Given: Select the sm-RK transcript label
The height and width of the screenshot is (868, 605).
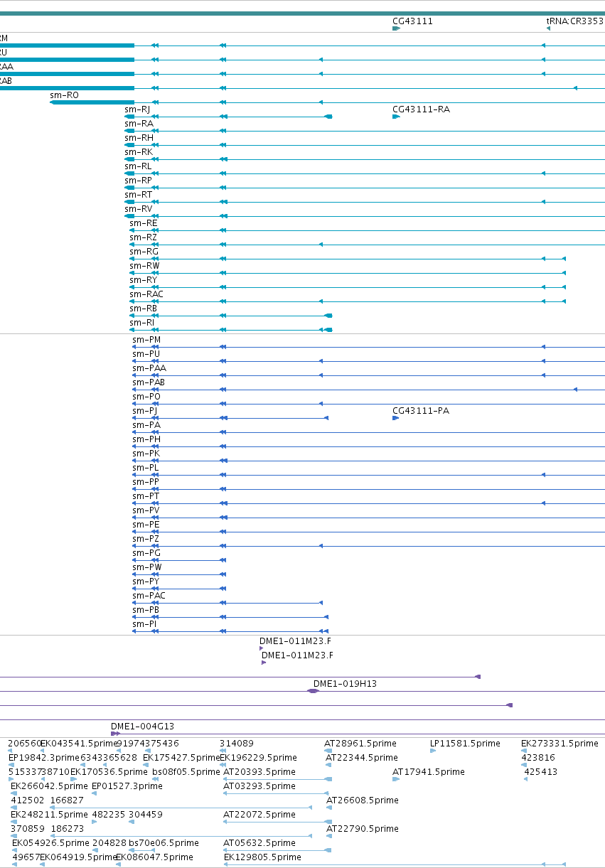Looking at the screenshot, I should 139,152.
